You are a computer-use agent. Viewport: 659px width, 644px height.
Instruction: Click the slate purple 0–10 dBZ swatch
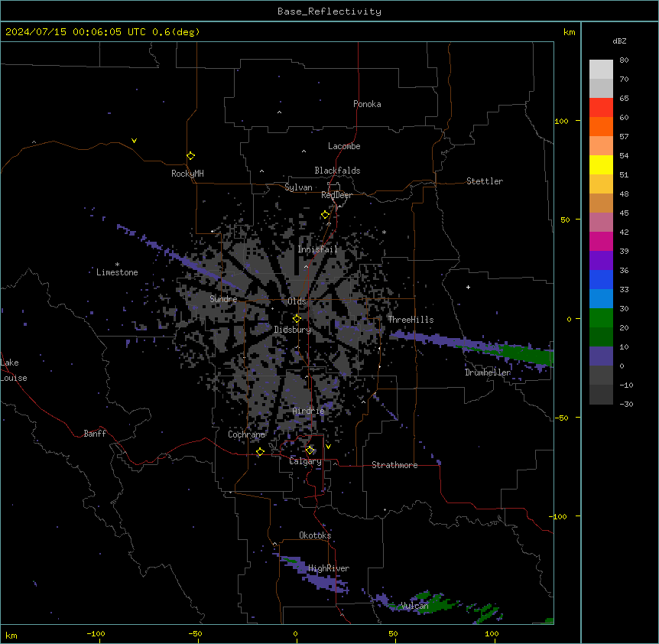(601, 356)
